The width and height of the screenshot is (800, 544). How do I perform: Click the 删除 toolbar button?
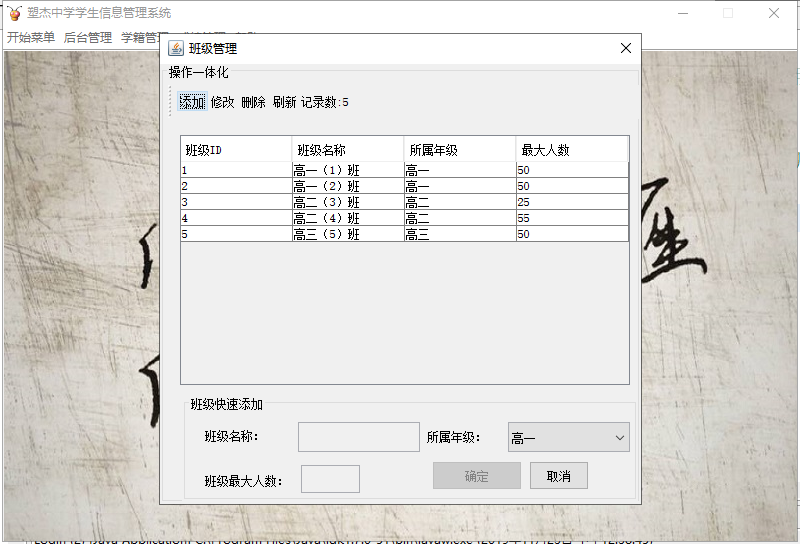tap(254, 102)
